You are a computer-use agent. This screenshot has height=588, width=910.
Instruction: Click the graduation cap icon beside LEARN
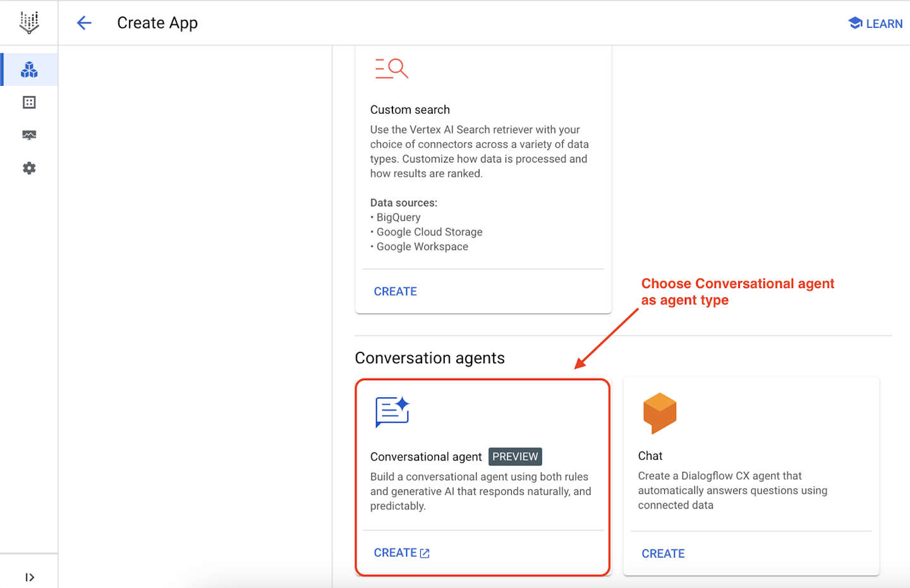[854, 23]
